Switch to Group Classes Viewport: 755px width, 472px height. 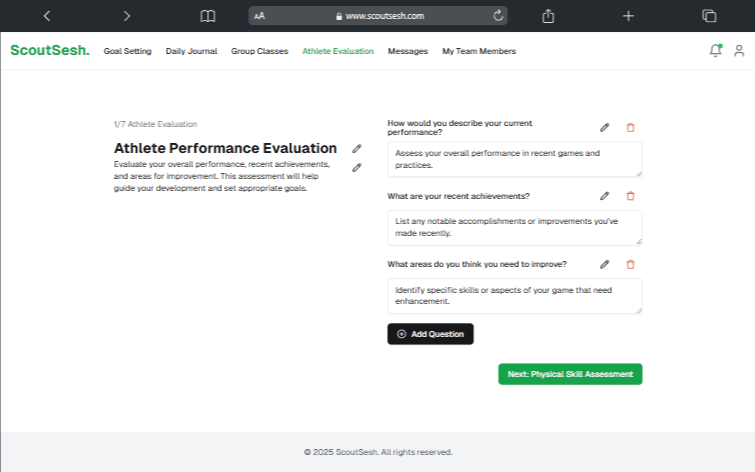(x=259, y=51)
